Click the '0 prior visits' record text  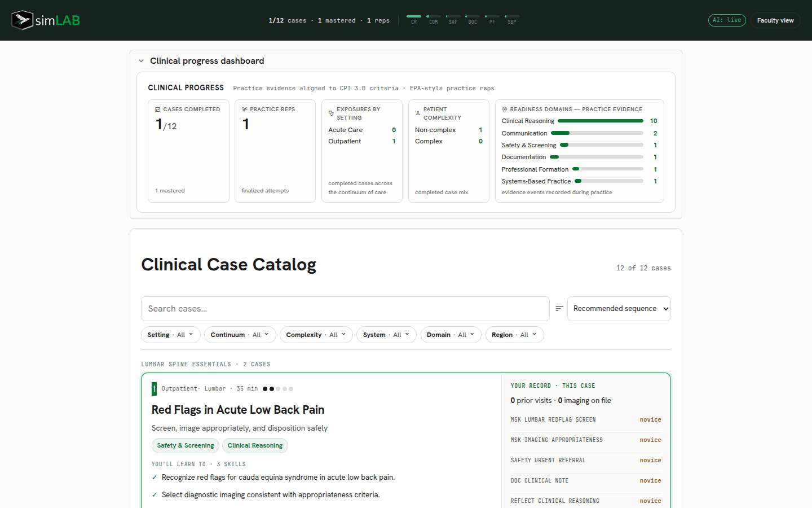[531, 401]
